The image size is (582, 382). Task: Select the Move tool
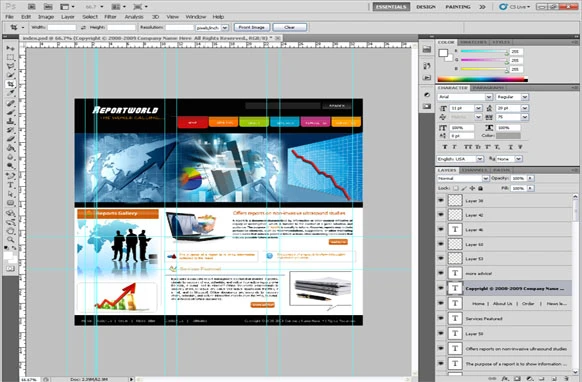[x=10, y=48]
